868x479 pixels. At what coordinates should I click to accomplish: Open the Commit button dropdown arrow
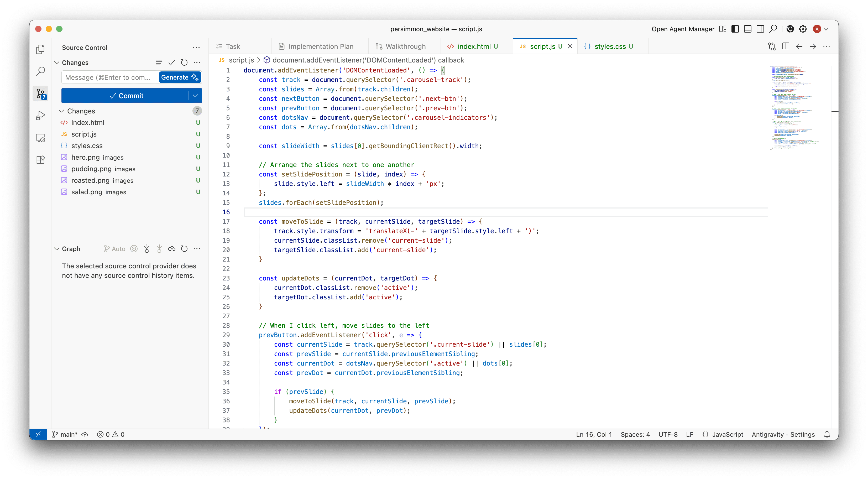[x=195, y=96]
